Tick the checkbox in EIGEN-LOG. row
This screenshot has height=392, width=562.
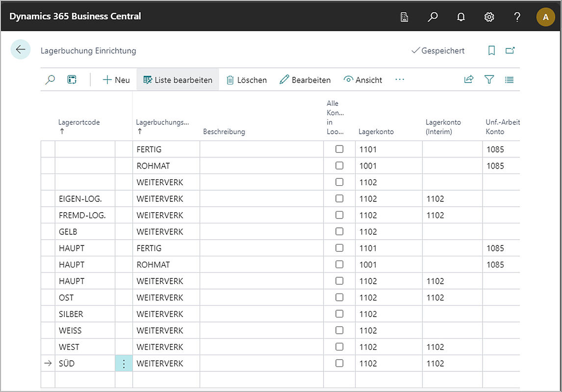click(339, 198)
